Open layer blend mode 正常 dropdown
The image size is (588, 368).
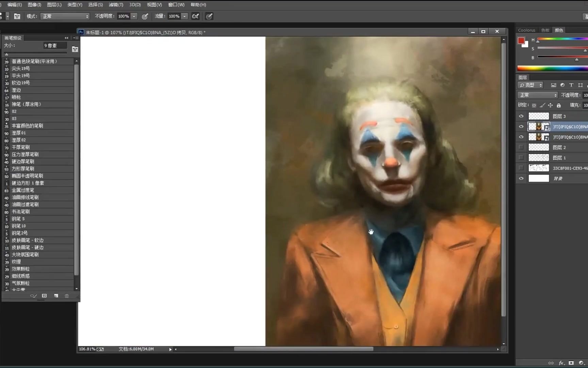(x=538, y=95)
